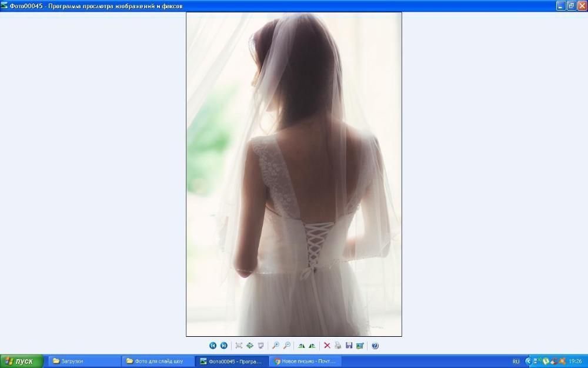The width and height of the screenshot is (588, 368).
Task: Delete the photo with red X
Action: click(x=327, y=346)
